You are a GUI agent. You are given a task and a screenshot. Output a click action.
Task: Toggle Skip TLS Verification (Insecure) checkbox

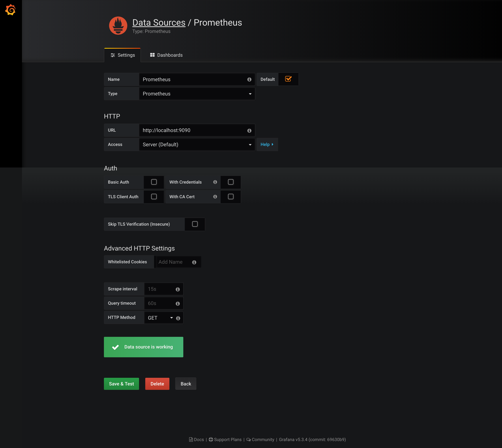pos(195,224)
